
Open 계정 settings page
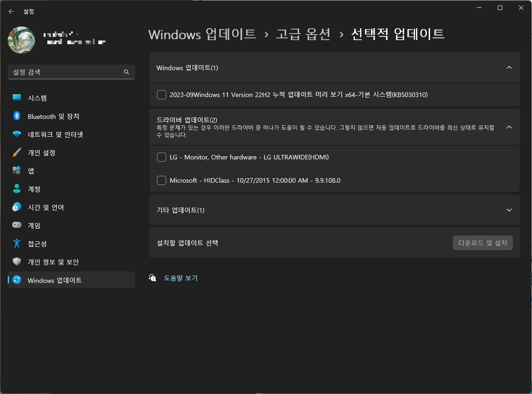point(71,189)
